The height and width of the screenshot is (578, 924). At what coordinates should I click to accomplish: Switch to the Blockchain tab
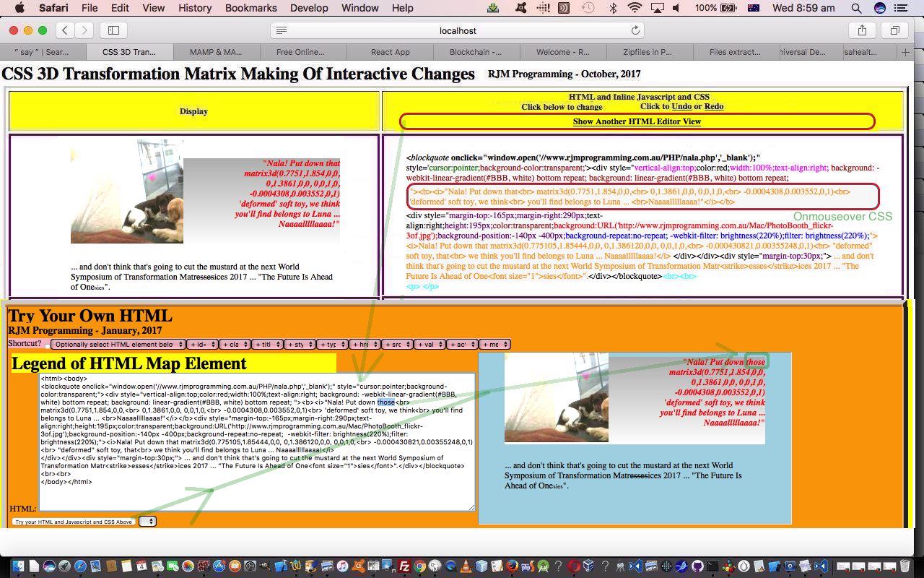[476, 52]
